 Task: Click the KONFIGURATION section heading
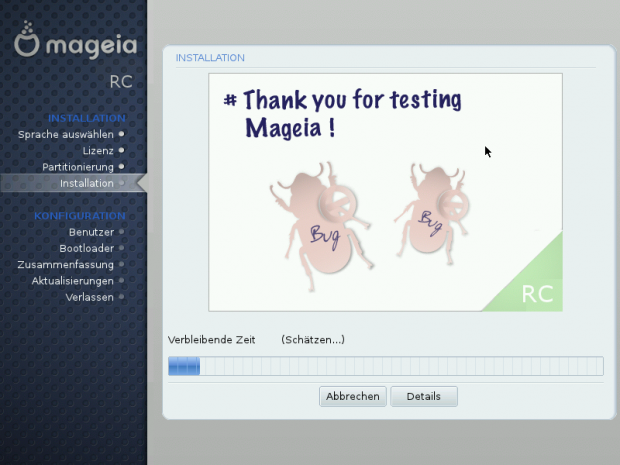80,215
